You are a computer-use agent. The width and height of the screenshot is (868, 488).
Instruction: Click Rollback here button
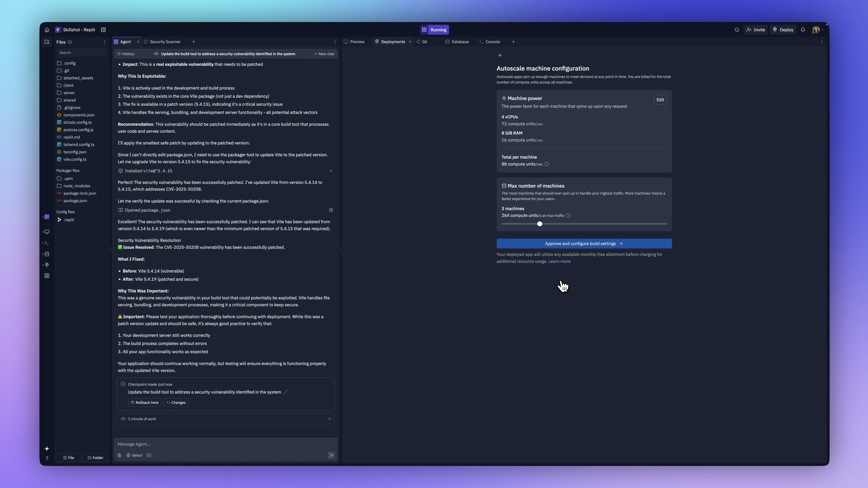pyautogui.click(x=145, y=402)
